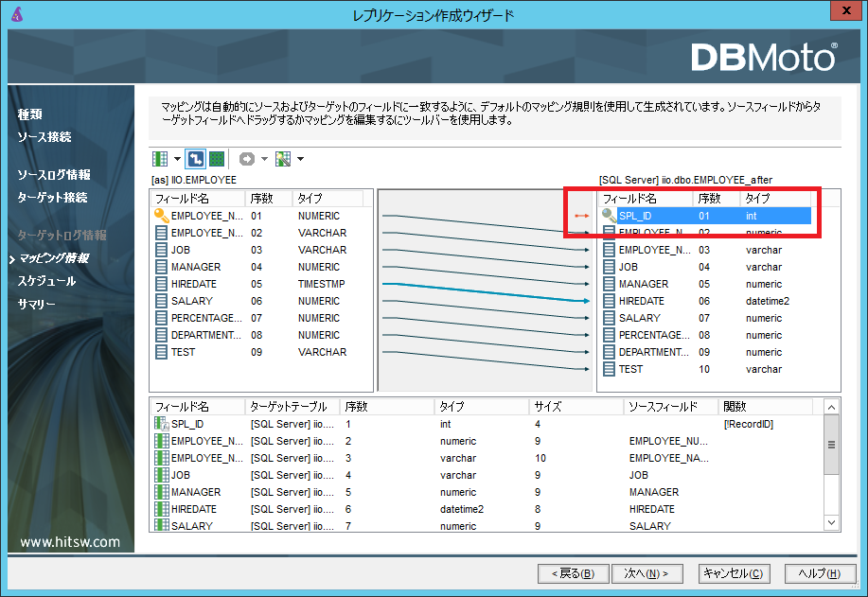Viewport: 868px width, 597px height.
Task: Go to the 種類 wizard step
Action: pos(30,114)
